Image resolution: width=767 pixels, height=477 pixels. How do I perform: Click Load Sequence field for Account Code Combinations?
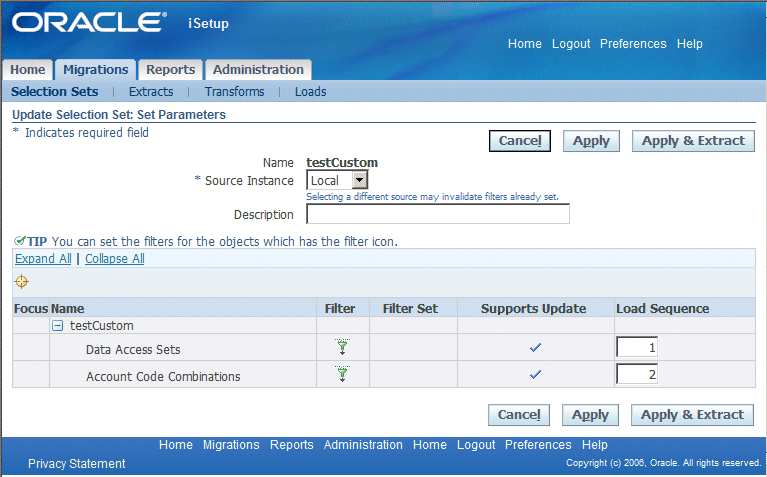pos(637,374)
